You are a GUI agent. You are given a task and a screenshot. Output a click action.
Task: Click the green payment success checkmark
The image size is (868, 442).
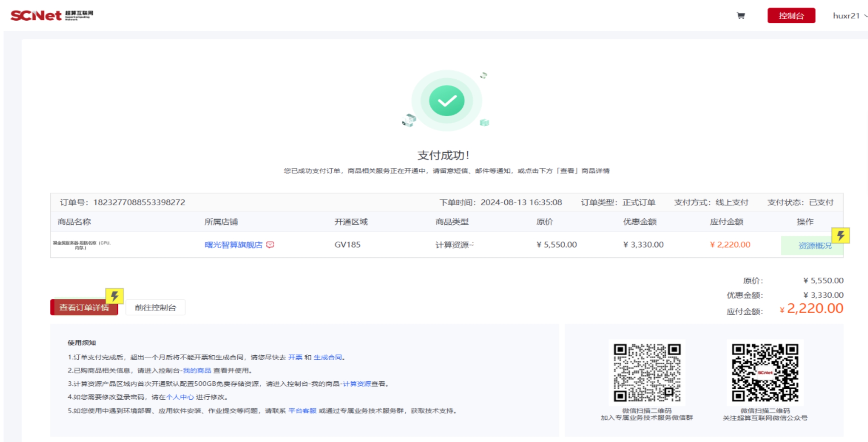(x=446, y=101)
